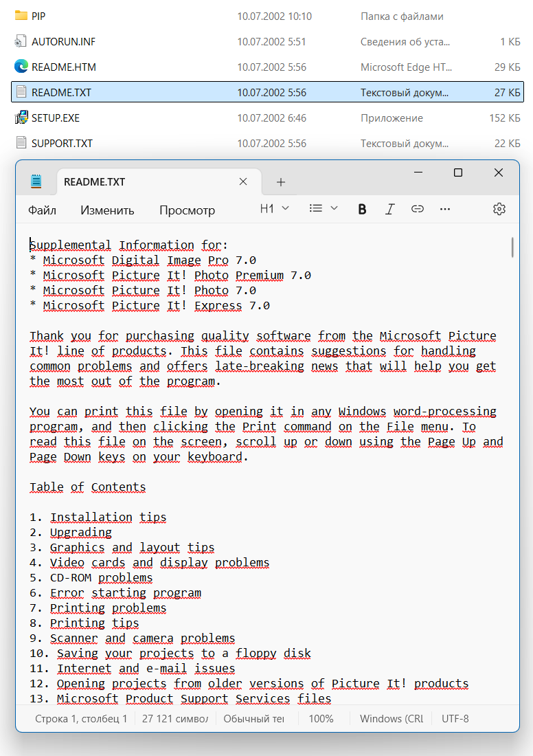
Task: Open the Изменить menu
Action: coord(107,210)
